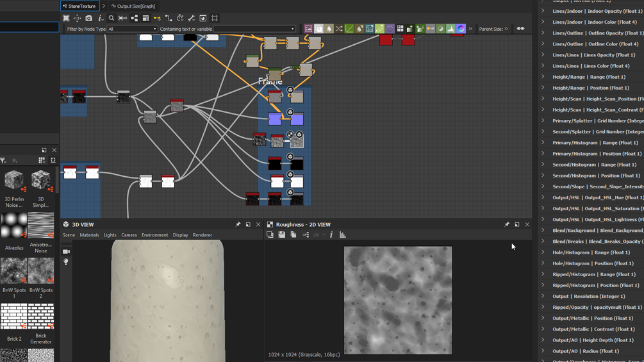Click the info icon in 2D view toolbar
Image resolution: width=644 pixels, height=362 pixels.
[331, 234]
